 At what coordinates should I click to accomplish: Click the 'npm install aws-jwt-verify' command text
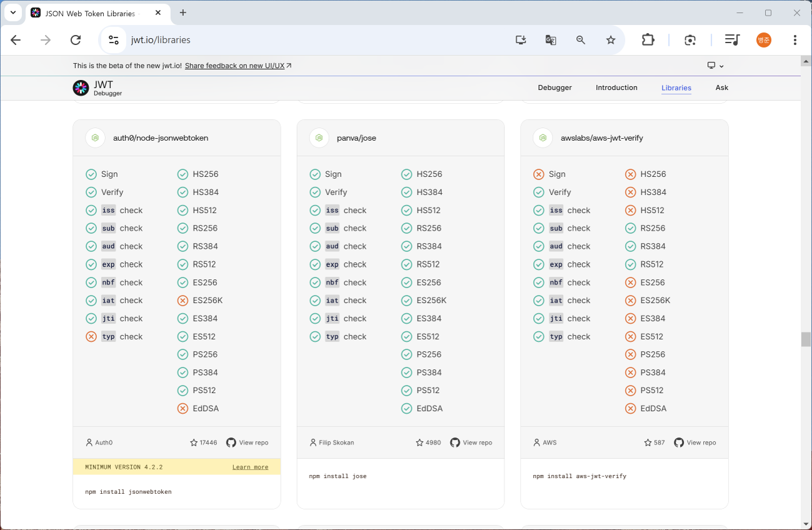coord(579,476)
